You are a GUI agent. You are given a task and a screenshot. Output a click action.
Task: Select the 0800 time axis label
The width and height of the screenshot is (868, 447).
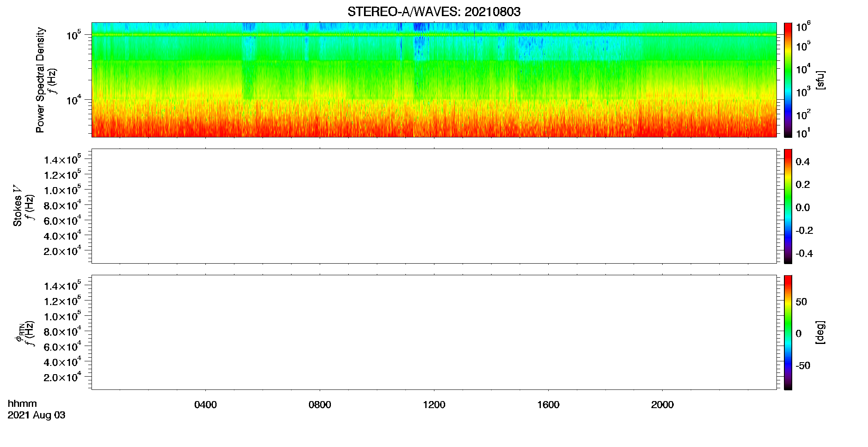[x=320, y=405]
